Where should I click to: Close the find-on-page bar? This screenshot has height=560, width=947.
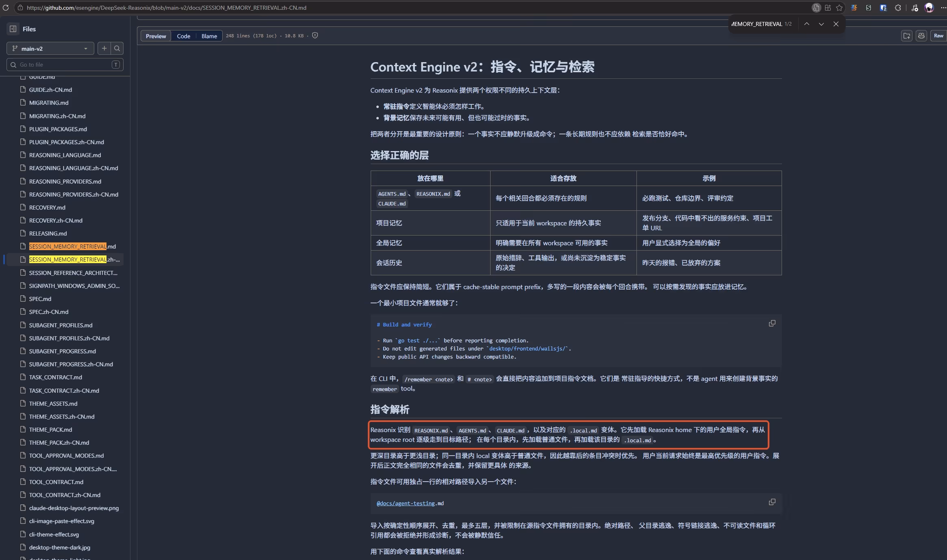point(836,24)
